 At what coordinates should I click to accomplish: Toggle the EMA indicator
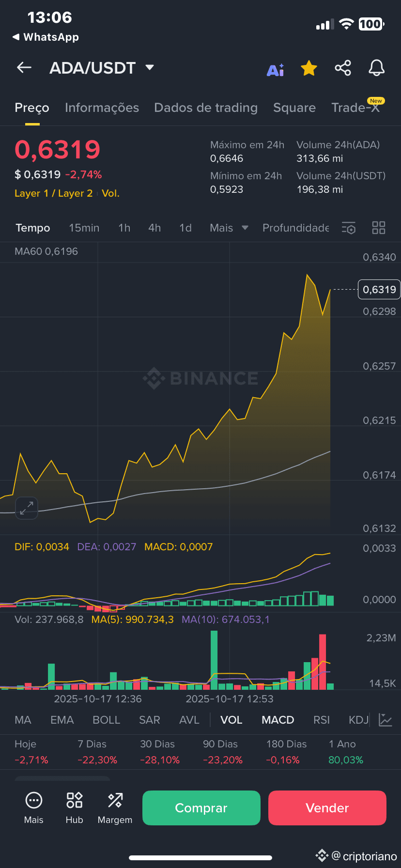62,720
